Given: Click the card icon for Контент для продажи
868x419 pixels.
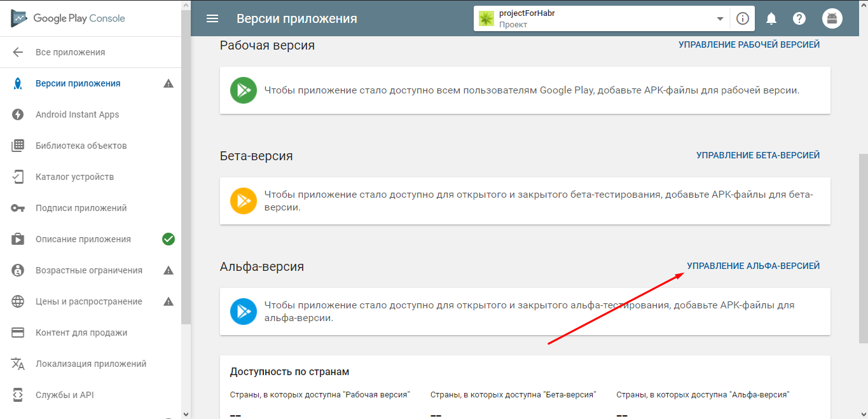Looking at the screenshot, I should point(18,333).
